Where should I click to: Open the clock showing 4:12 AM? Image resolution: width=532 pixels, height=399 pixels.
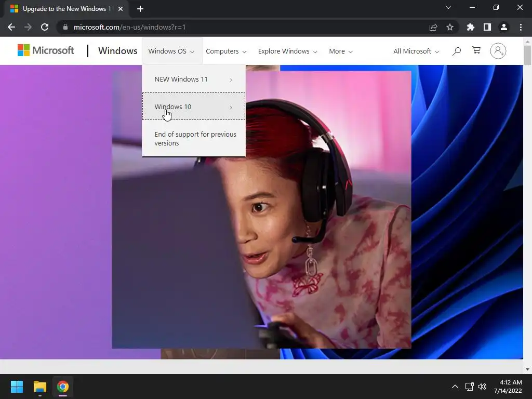pyautogui.click(x=508, y=387)
